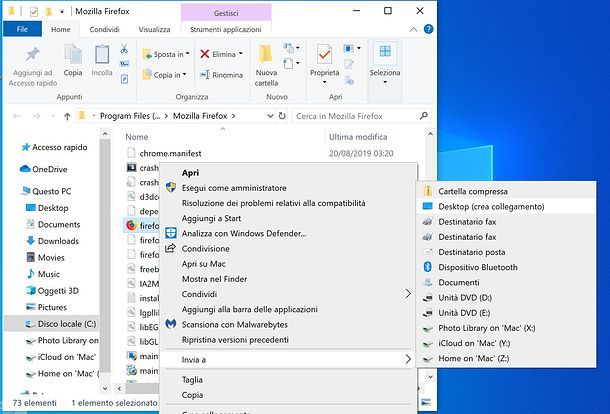Select Taglia in context menu
This screenshot has height=414, width=610.
tap(288, 379)
